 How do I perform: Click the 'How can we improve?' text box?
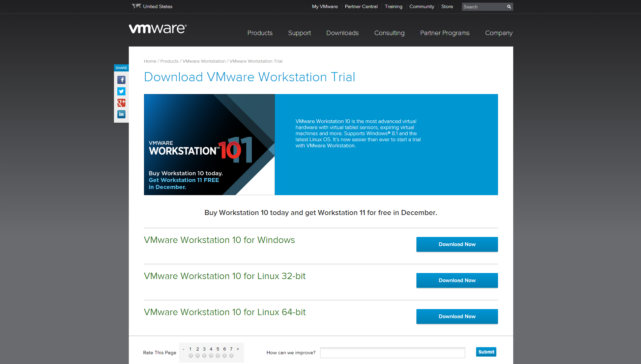pyautogui.click(x=392, y=353)
